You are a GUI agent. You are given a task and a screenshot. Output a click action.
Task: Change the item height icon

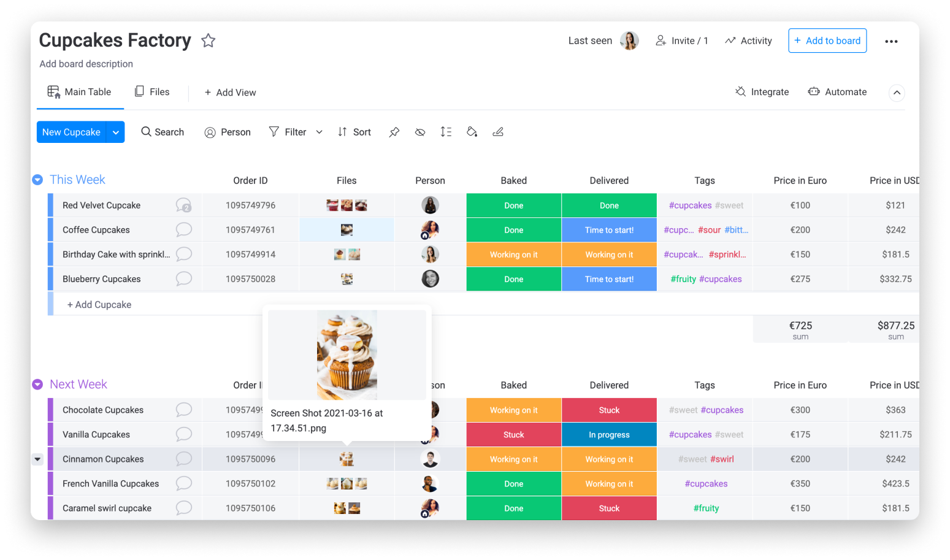pos(446,132)
